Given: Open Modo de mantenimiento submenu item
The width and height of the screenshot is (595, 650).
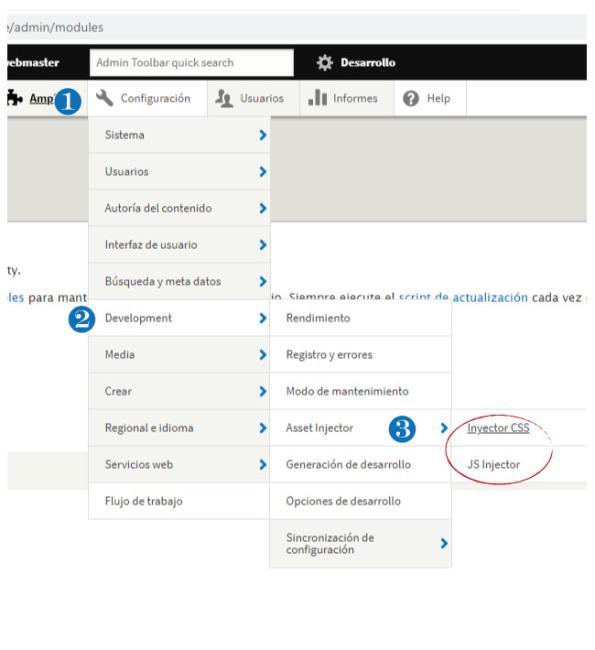Looking at the screenshot, I should point(360,391).
